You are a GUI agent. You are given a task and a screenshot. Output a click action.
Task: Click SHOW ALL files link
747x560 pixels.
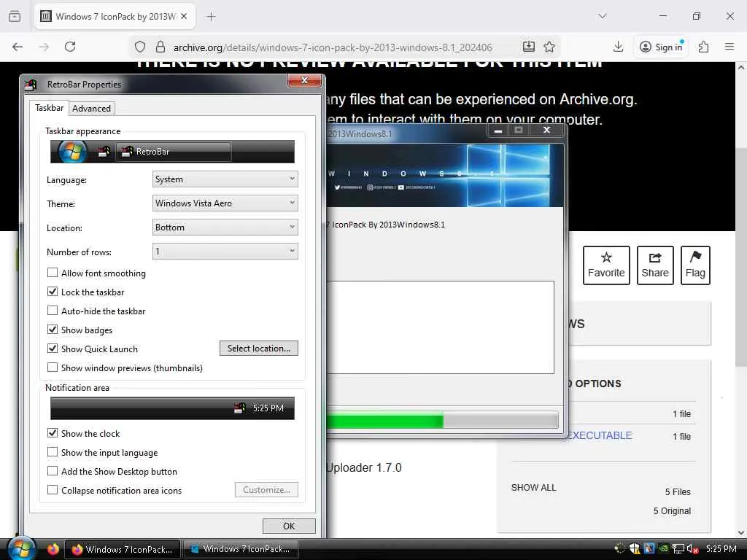(533, 488)
